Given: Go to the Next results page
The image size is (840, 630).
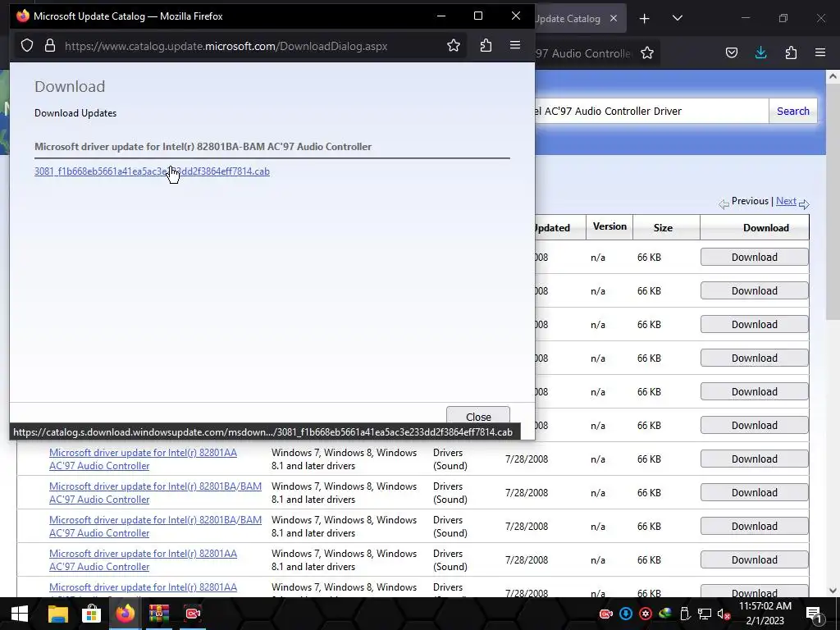Looking at the screenshot, I should 786,201.
